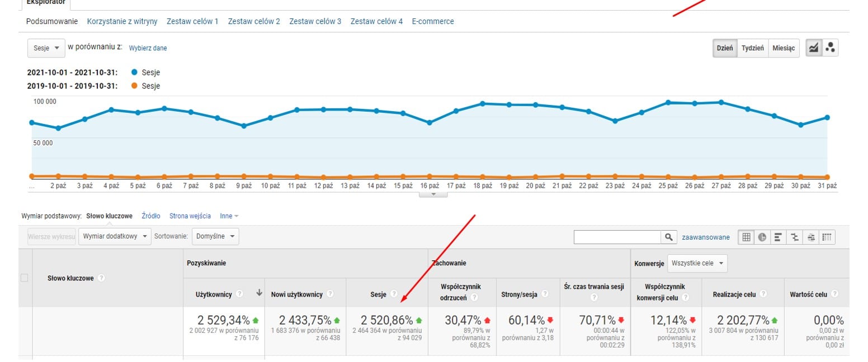The height and width of the screenshot is (362, 868).
Task: Select the data table view icon
Action: pyautogui.click(x=746, y=237)
